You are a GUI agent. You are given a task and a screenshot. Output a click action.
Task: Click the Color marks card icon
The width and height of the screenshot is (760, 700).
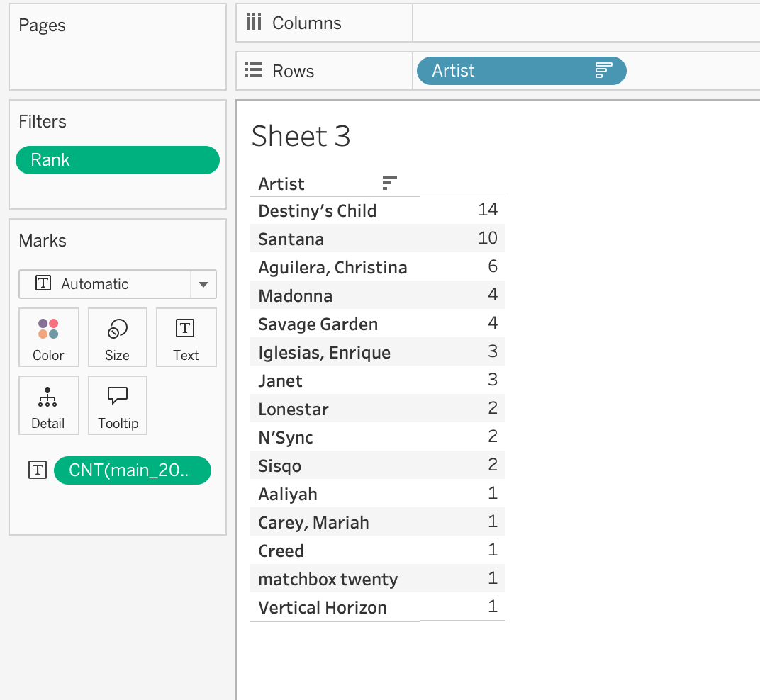(x=48, y=329)
